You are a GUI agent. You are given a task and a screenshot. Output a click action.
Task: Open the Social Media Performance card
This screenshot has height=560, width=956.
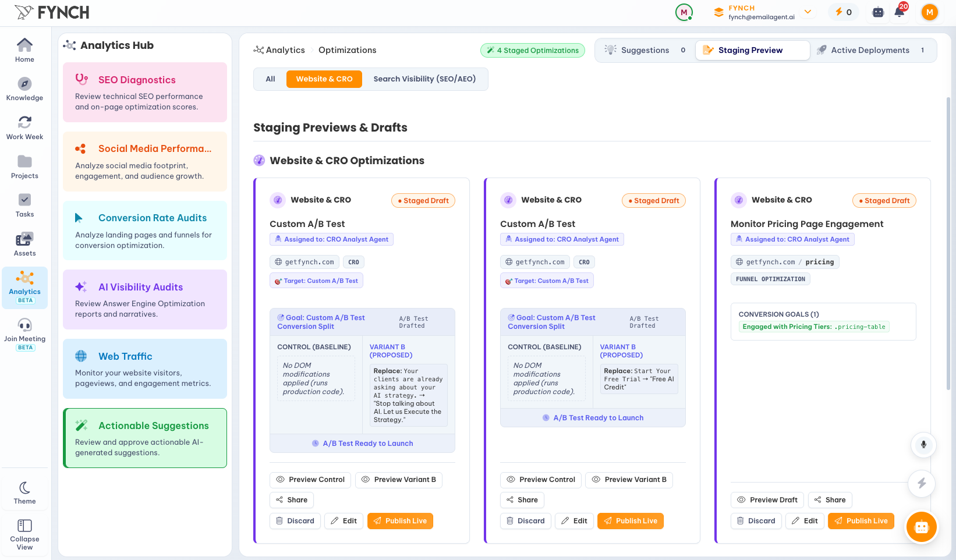(x=145, y=161)
